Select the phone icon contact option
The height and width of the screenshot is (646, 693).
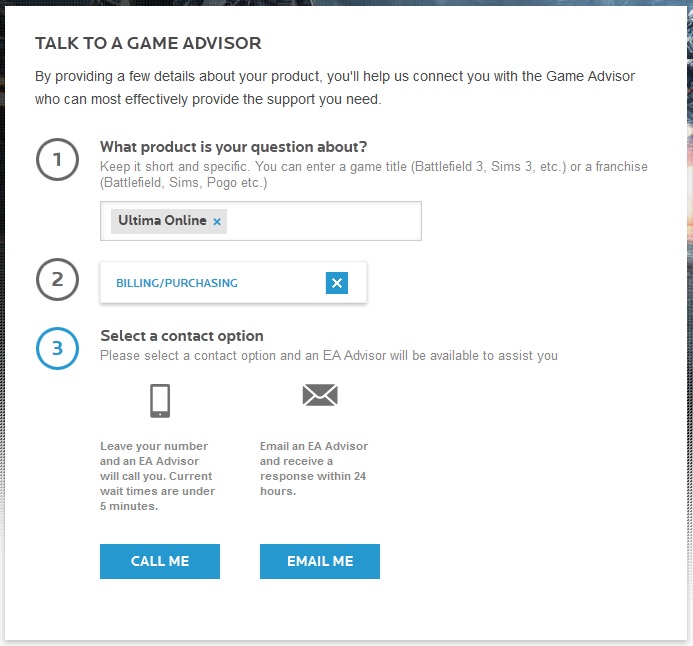pyautogui.click(x=160, y=401)
